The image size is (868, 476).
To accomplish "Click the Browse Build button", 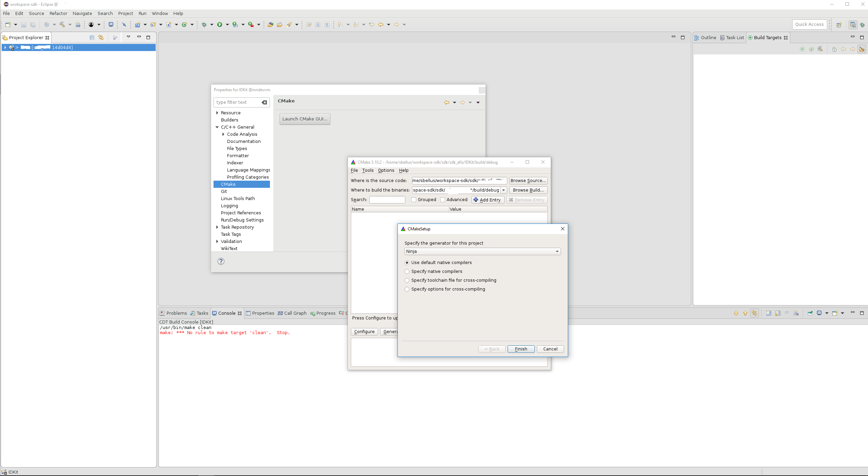I will [528, 190].
